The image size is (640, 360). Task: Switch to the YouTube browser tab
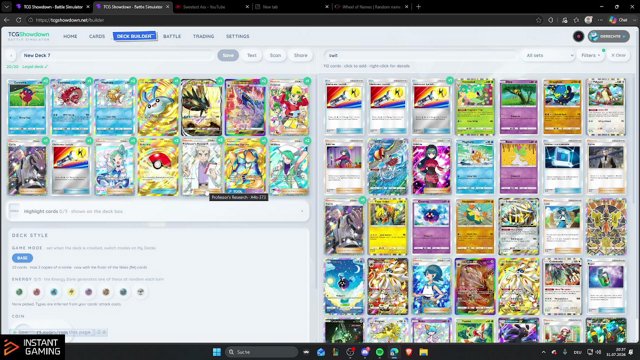click(212, 7)
